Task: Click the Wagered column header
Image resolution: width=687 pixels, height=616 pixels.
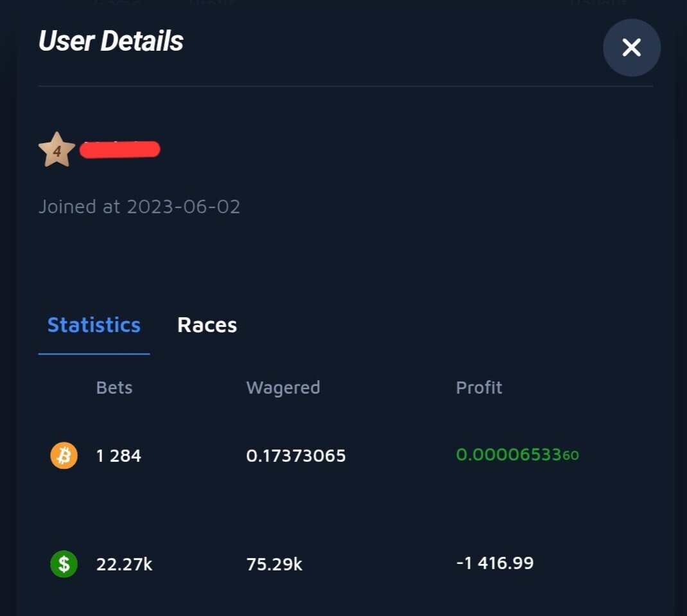Action: tap(283, 388)
